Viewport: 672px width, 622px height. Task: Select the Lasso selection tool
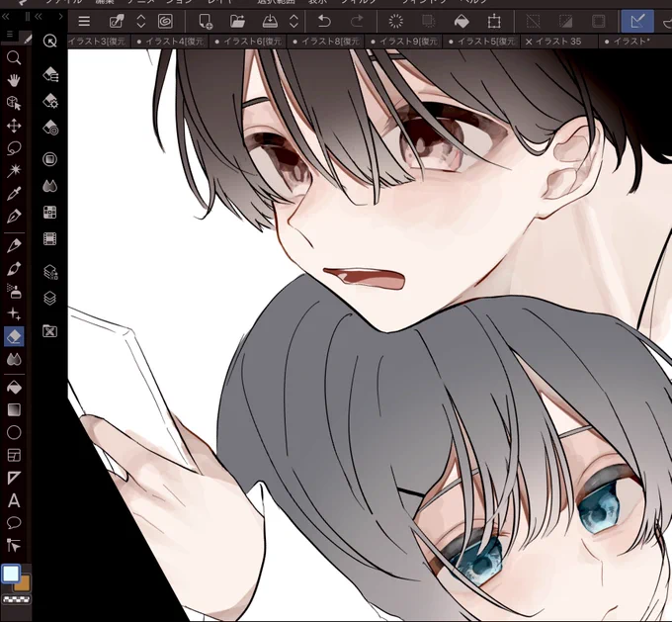click(x=14, y=148)
